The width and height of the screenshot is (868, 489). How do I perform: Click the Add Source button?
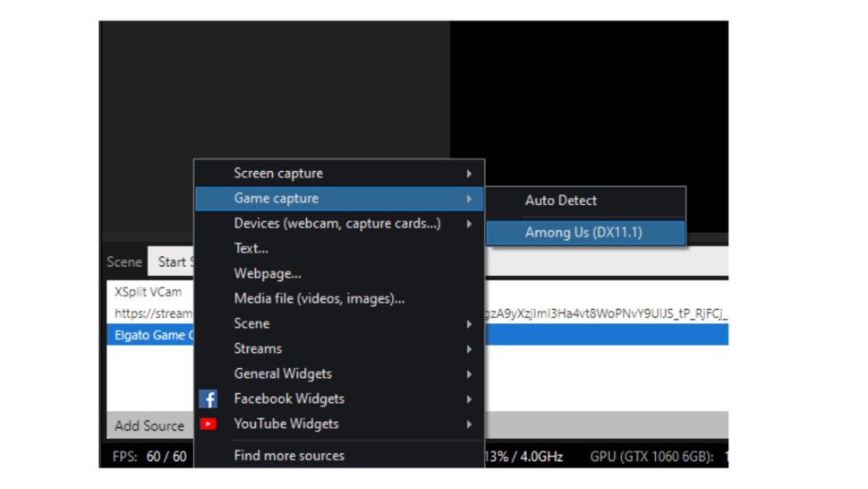tap(149, 425)
